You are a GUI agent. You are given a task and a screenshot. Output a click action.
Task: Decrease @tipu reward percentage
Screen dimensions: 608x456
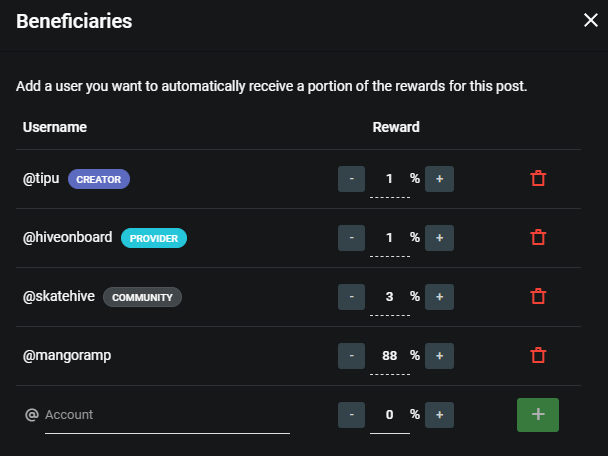[351, 179]
